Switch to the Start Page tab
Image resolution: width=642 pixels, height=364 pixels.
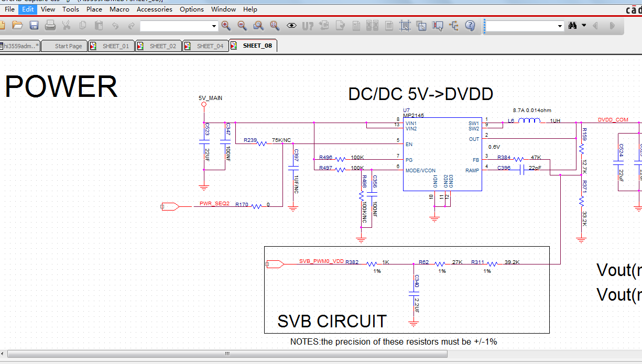pyautogui.click(x=64, y=46)
